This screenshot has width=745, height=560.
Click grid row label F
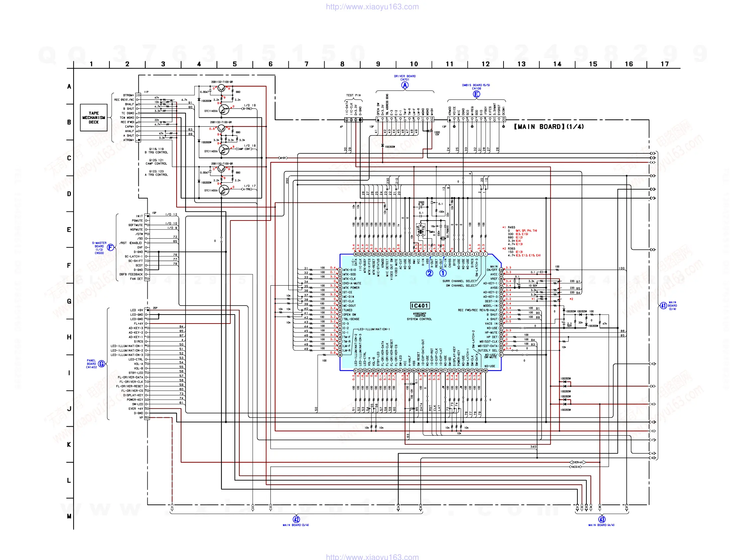click(x=69, y=265)
